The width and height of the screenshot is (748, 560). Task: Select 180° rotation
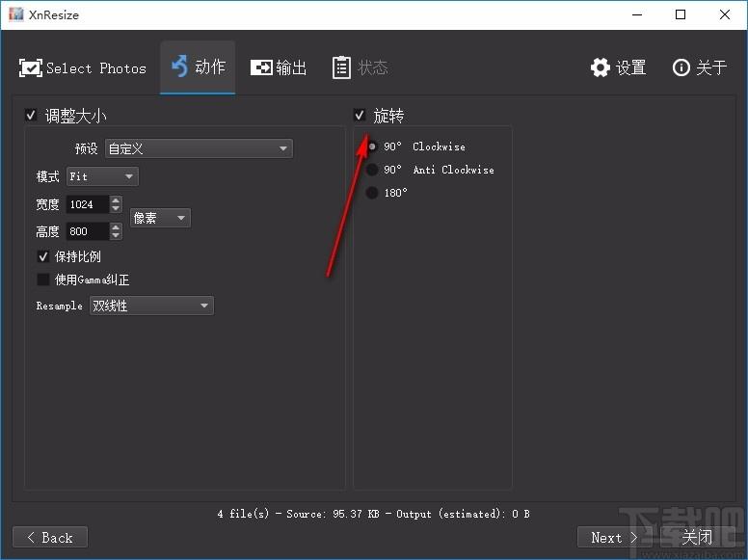[372, 193]
